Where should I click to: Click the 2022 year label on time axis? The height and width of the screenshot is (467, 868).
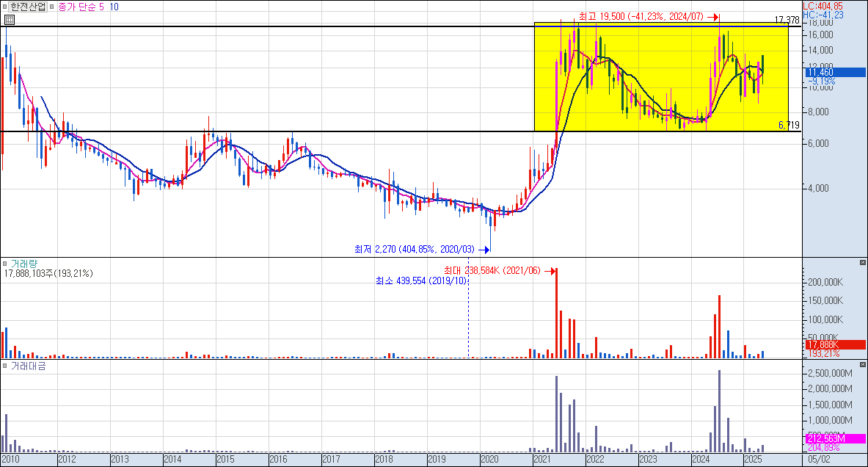pos(595,459)
